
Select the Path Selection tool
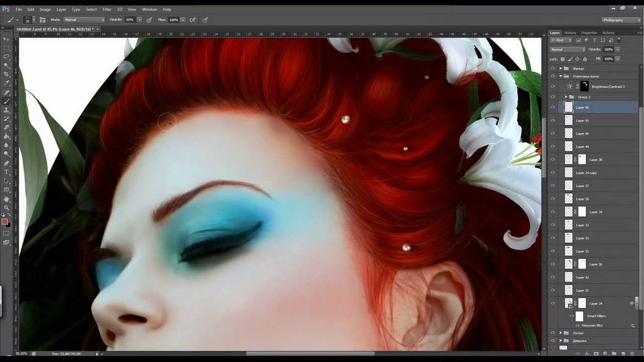click(x=7, y=181)
